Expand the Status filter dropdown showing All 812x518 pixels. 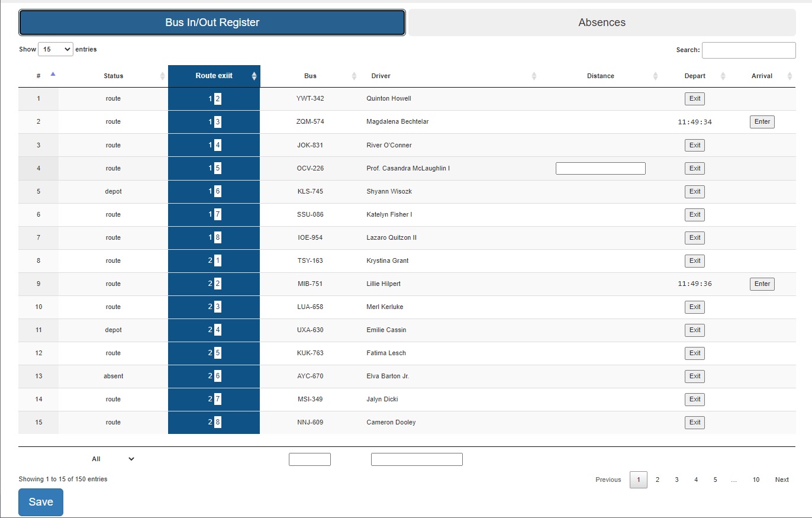pos(113,459)
